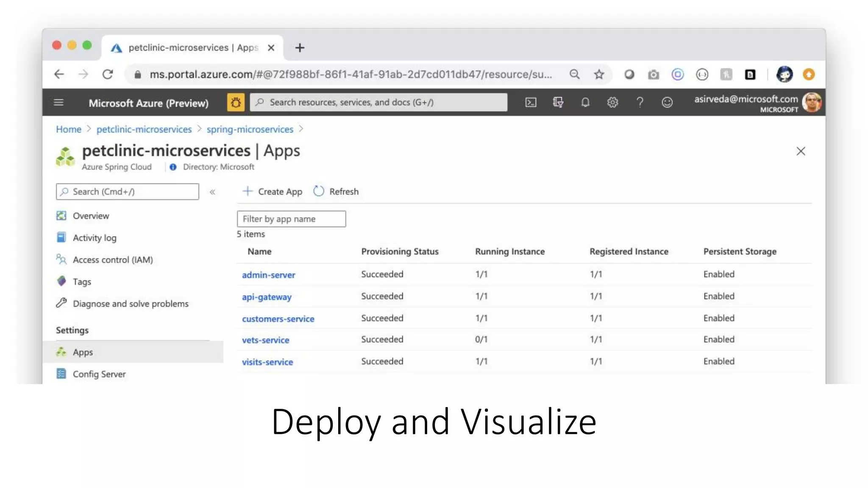The width and height of the screenshot is (868, 488).
Task: Click the camera extension icon
Action: [x=653, y=75]
